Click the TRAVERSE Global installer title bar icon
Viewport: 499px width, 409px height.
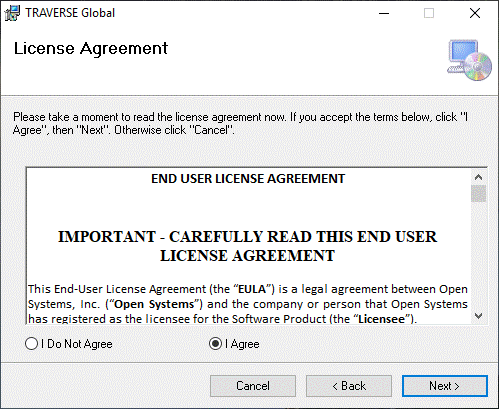pyautogui.click(x=12, y=13)
